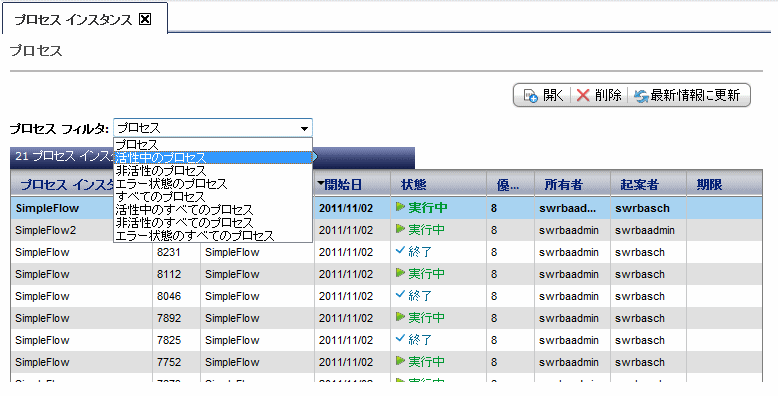
Task: Open the プロセス フィルタ dropdown arrow
Action: (x=304, y=129)
